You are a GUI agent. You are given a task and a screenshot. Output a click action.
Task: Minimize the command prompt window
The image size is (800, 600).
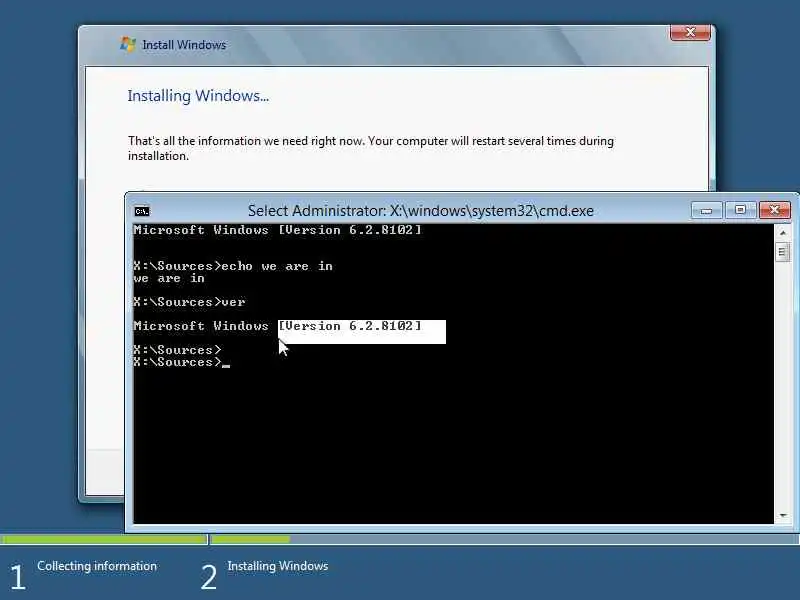[706, 210]
